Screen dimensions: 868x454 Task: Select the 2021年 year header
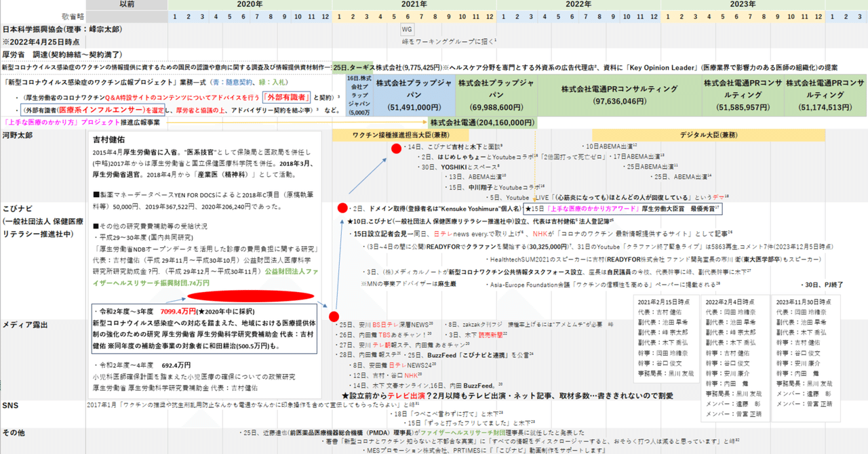tap(414, 5)
